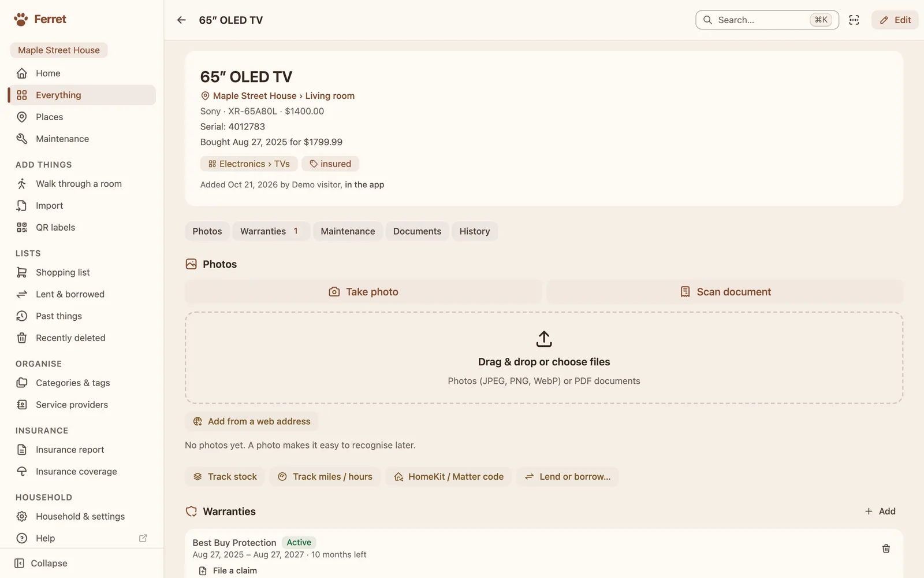924x578 pixels.
Task: Open QR labels page
Action: pos(82,228)
